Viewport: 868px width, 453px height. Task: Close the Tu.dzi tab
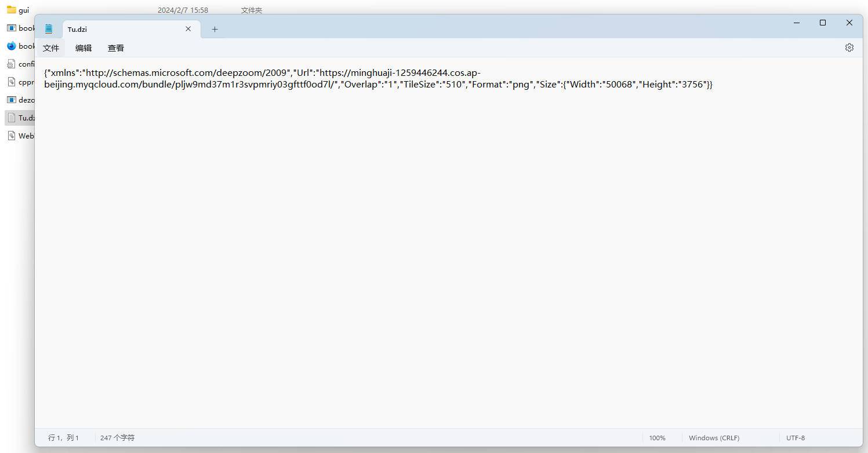tap(188, 29)
